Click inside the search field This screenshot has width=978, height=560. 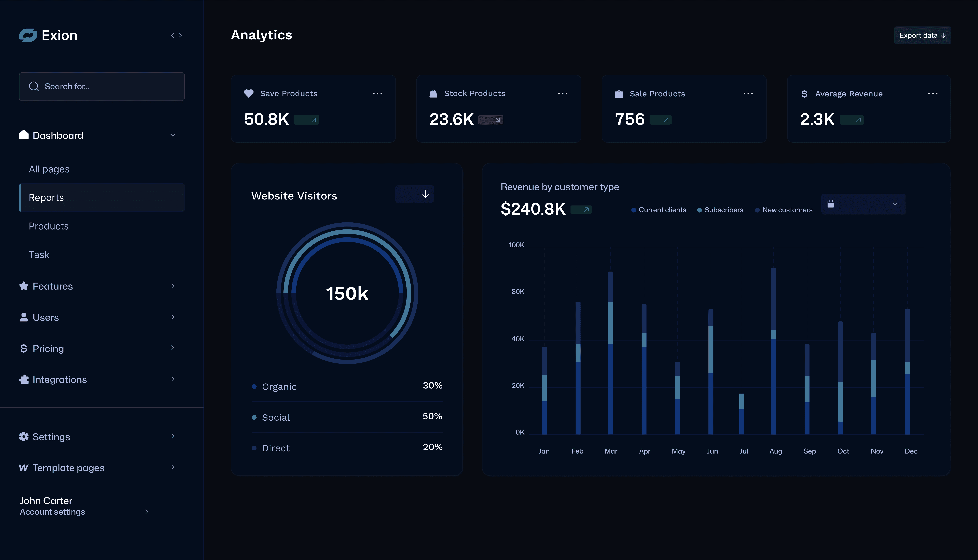click(x=102, y=86)
